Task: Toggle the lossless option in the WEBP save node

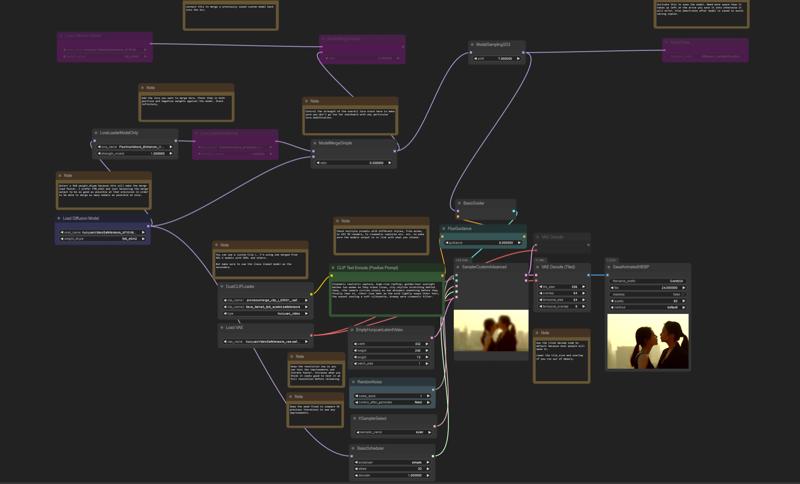Action: (x=648, y=294)
